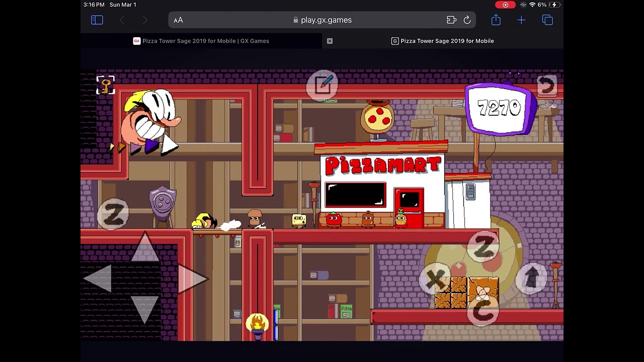The width and height of the screenshot is (644, 362).
Task: Tap the up-arrow jump button on right
Action: (531, 278)
